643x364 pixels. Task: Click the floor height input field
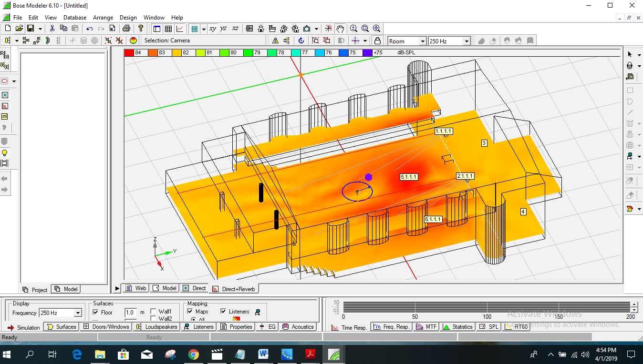(130, 312)
